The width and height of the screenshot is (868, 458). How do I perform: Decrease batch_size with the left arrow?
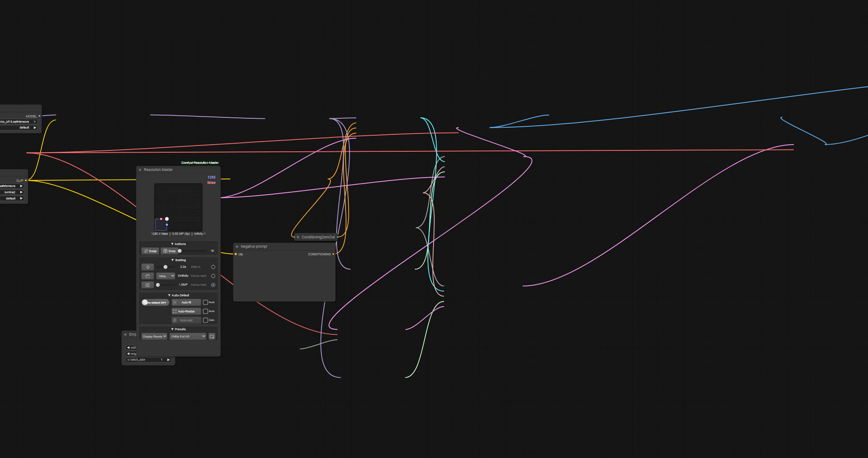pos(128,360)
